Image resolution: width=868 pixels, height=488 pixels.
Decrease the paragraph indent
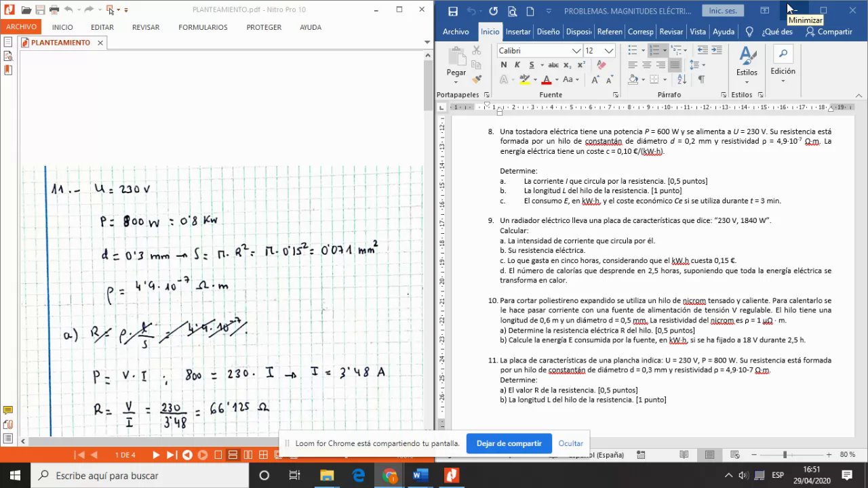click(x=703, y=51)
